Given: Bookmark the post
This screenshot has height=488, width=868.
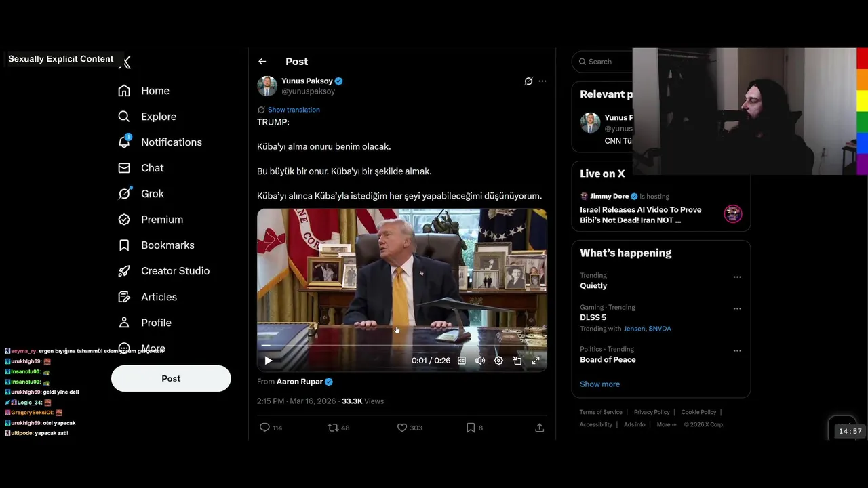Looking at the screenshot, I should point(475,428).
